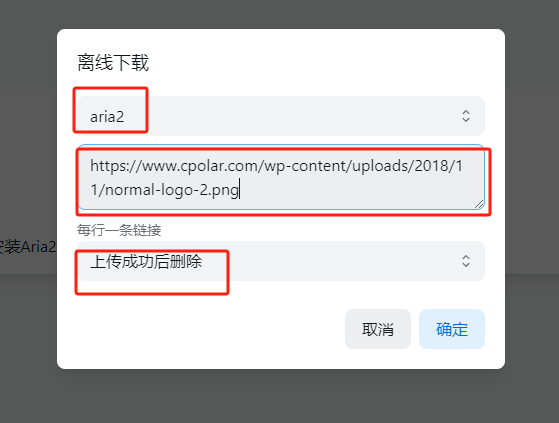Dismiss the dialog by clicking the dark backdrop
This screenshot has width=559, height=423.
pyautogui.click(x=278, y=397)
